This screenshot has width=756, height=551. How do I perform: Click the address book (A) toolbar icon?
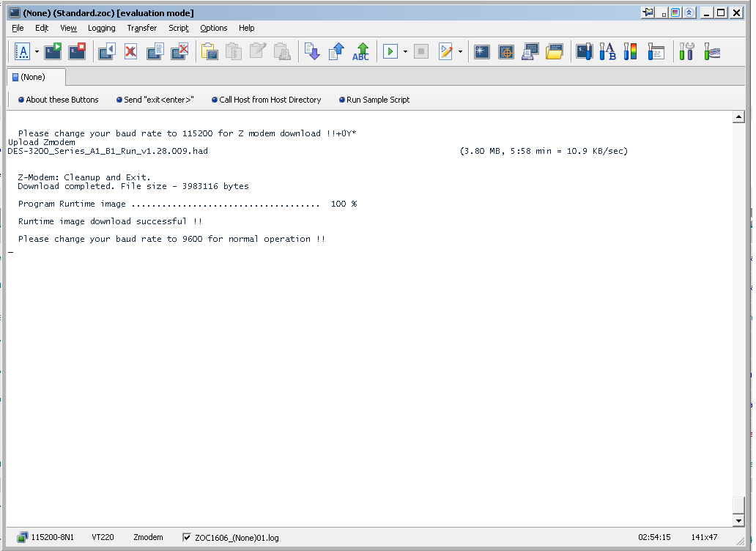click(x=22, y=52)
